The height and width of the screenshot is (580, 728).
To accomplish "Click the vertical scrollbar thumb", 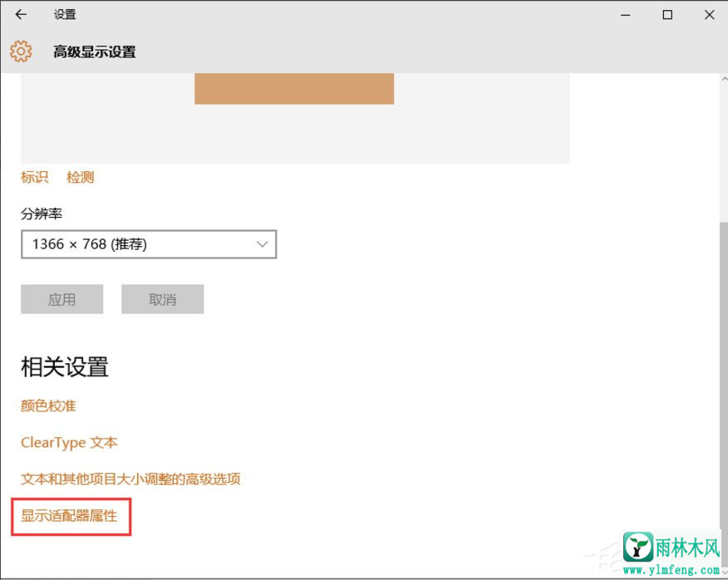I will pyautogui.click(x=724, y=395).
